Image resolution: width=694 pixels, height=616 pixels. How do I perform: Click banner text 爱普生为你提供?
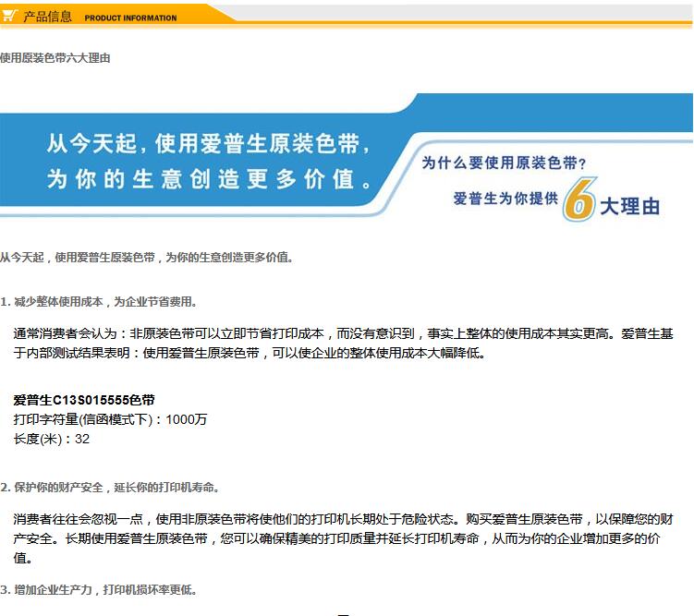tap(505, 199)
